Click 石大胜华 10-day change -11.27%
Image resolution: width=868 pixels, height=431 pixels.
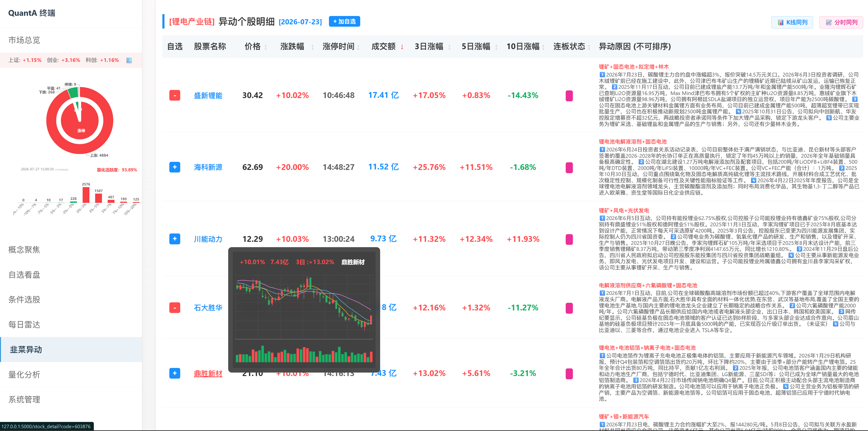pyautogui.click(x=523, y=308)
